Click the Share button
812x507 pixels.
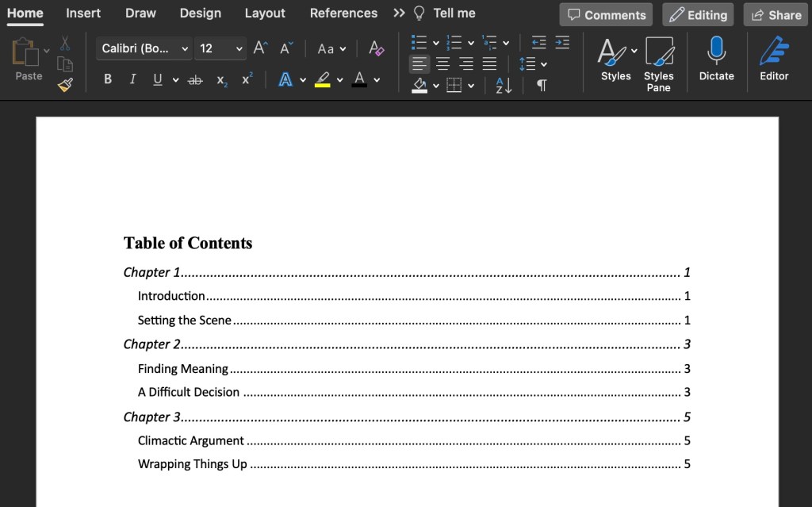click(x=776, y=15)
